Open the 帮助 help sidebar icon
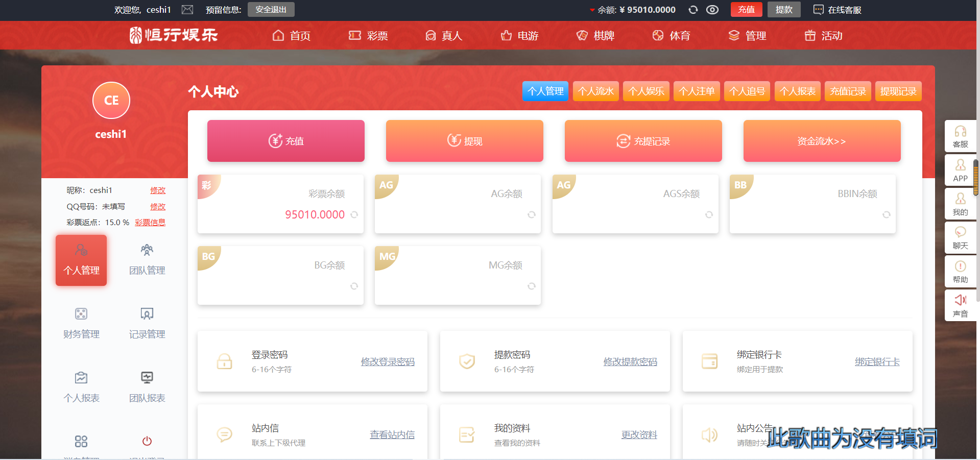 pyautogui.click(x=960, y=271)
